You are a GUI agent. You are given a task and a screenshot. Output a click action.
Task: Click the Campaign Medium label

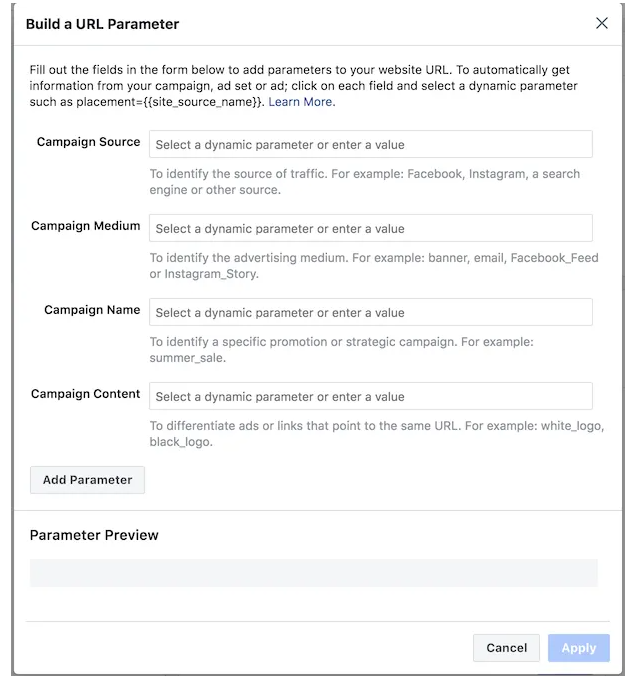click(x=85, y=226)
